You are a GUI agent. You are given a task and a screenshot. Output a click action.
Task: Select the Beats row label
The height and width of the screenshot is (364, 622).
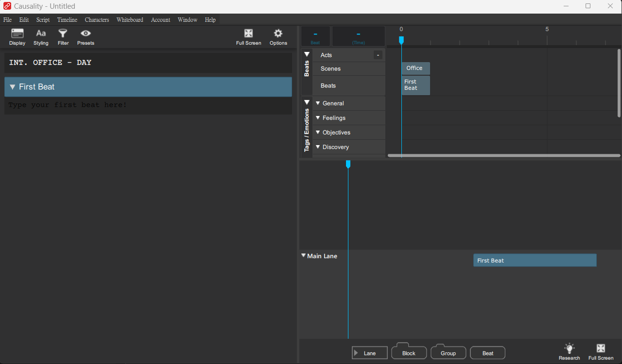coord(328,86)
